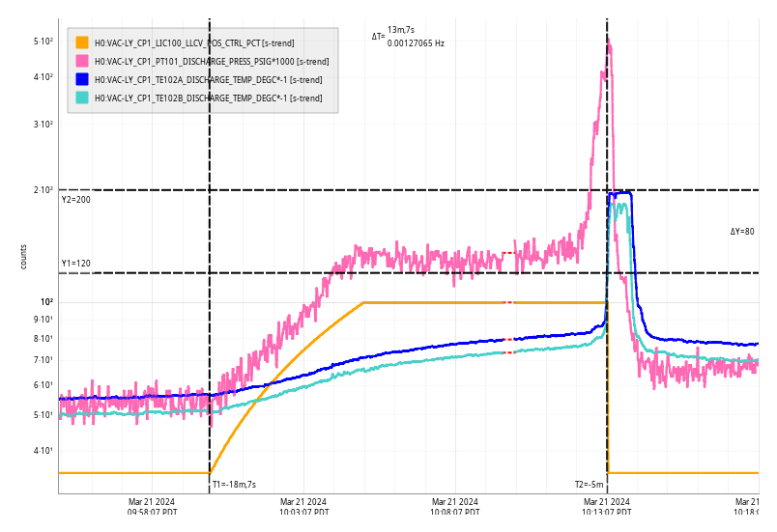The width and height of the screenshot is (777, 532).
Task: Click the ΔY=80 readout
Action: pyautogui.click(x=742, y=232)
